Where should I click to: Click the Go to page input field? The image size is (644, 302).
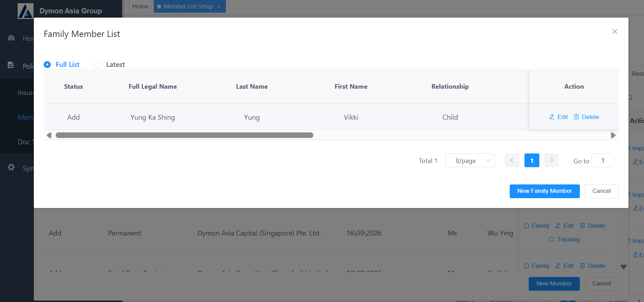tap(603, 161)
